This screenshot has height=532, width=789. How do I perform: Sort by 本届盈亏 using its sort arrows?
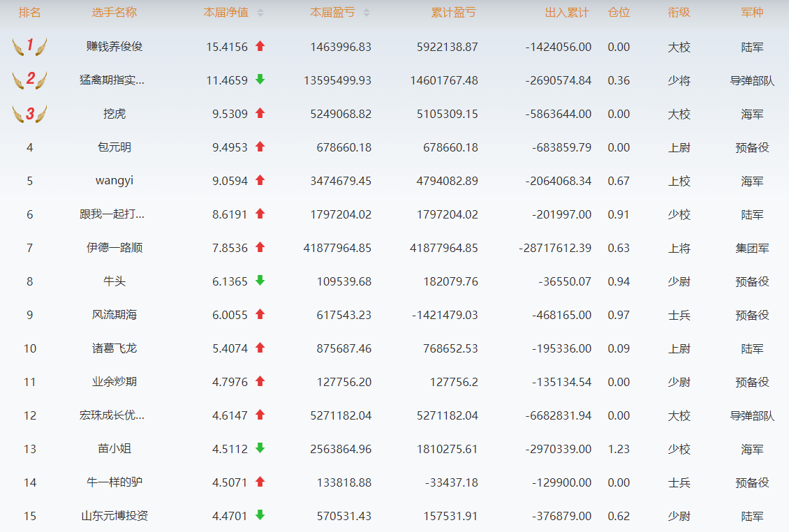coord(367,13)
